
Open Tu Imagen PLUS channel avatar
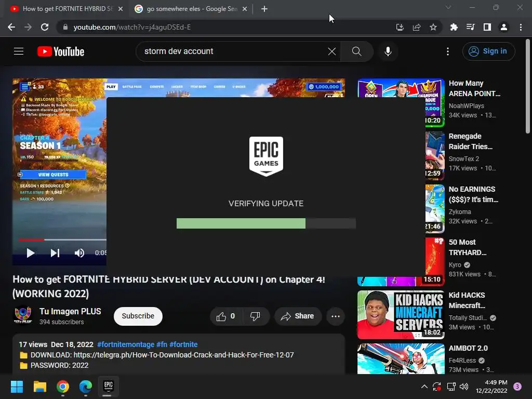[x=23, y=315]
